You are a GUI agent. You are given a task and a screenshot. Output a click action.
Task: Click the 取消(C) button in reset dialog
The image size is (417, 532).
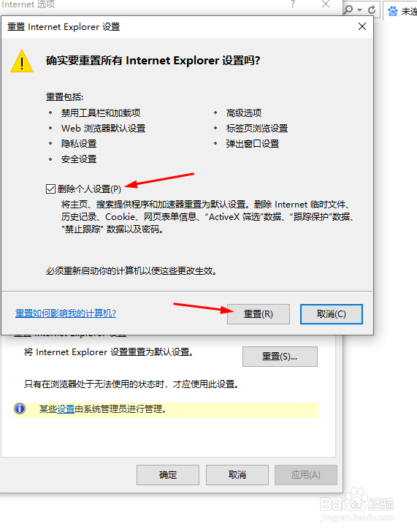click(x=332, y=313)
